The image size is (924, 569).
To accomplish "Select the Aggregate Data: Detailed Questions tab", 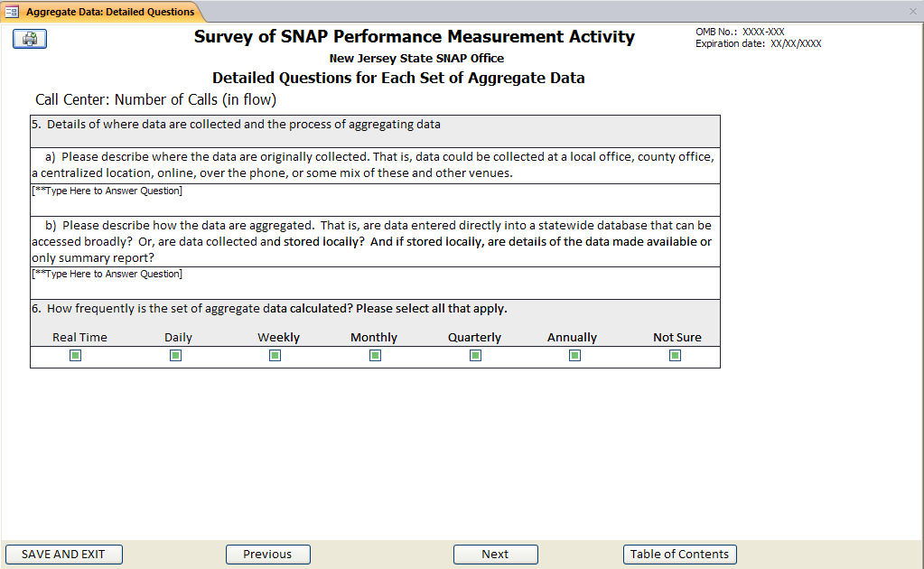I will tap(109, 12).
